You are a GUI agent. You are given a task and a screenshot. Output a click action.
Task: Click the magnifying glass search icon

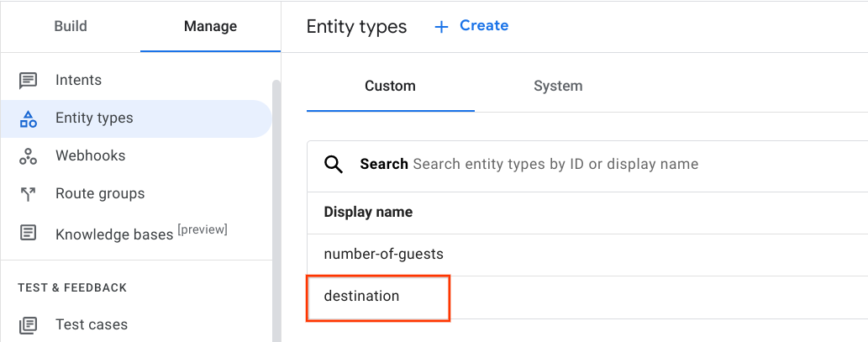coord(334,164)
